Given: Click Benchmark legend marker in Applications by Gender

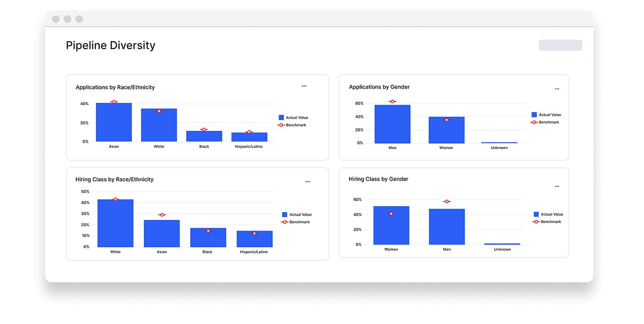Looking at the screenshot, I should tap(534, 123).
